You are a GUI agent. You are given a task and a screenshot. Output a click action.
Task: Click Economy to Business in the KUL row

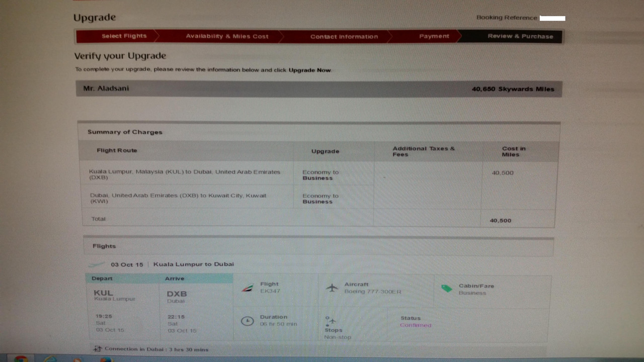[x=320, y=175]
